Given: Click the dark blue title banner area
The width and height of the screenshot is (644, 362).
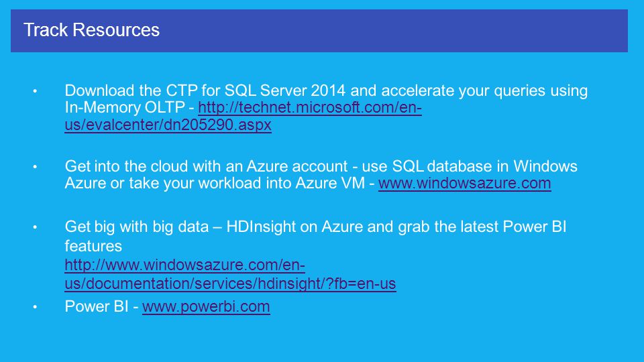Looking at the screenshot, I should click(319, 31).
